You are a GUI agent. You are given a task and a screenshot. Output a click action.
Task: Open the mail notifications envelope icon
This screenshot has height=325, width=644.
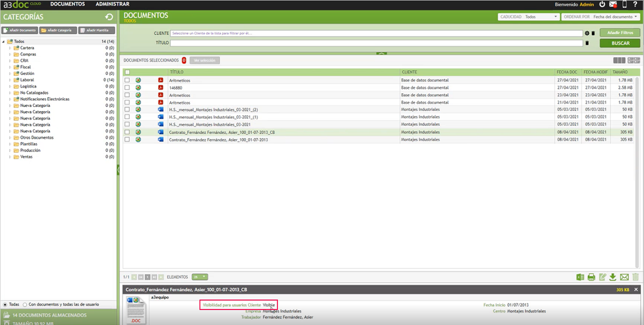613,4
